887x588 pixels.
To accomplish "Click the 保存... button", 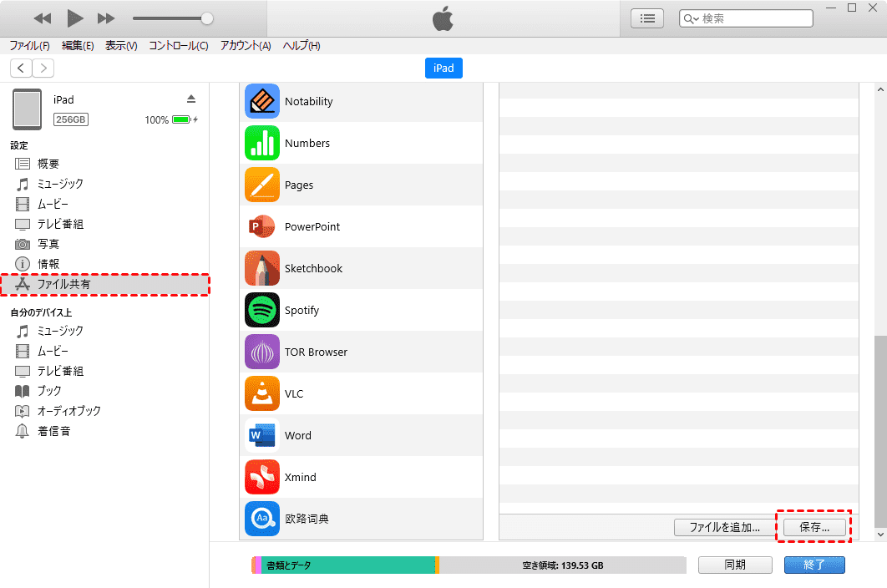I will click(x=814, y=527).
